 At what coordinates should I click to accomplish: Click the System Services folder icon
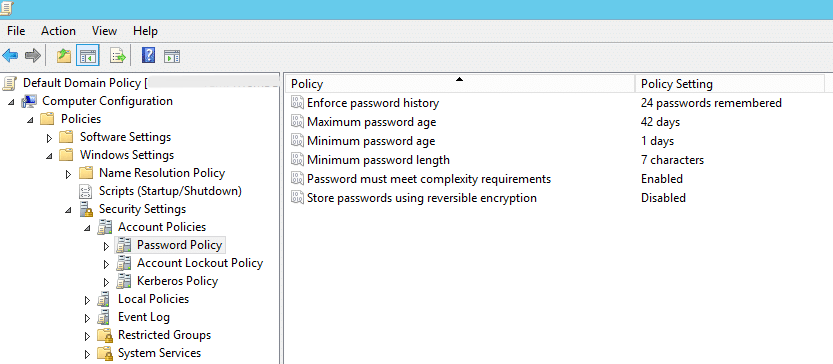(105, 353)
